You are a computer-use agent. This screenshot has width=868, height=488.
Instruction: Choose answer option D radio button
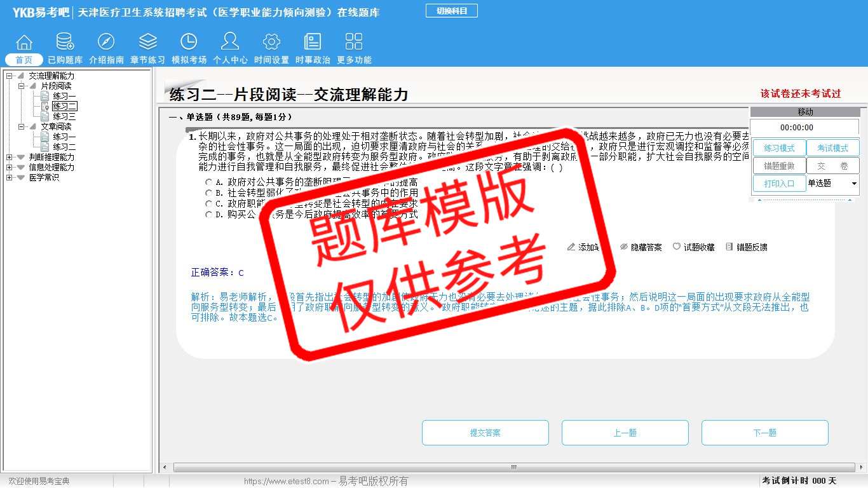208,215
